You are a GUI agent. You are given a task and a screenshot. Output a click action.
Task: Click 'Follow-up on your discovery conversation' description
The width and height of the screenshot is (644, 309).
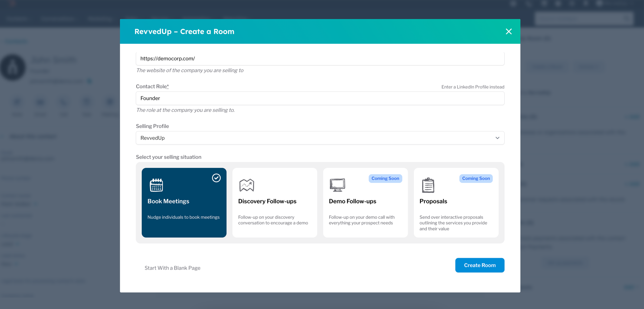273,220
